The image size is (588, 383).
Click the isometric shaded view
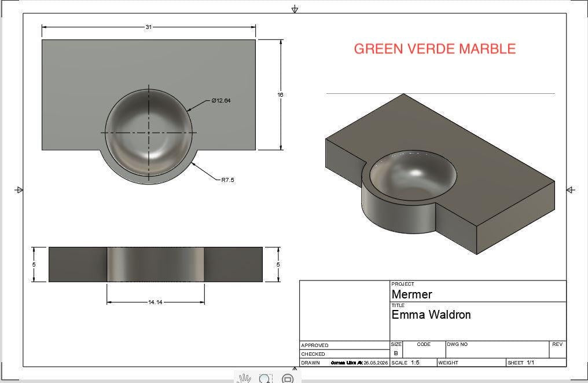[x=440, y=174]
